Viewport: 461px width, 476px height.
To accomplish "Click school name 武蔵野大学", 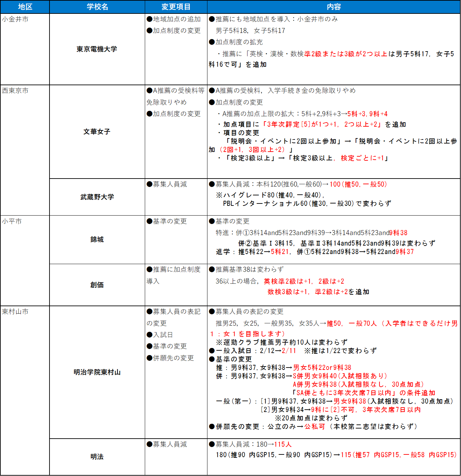I will pyautogui.click(x=97, y=197).
